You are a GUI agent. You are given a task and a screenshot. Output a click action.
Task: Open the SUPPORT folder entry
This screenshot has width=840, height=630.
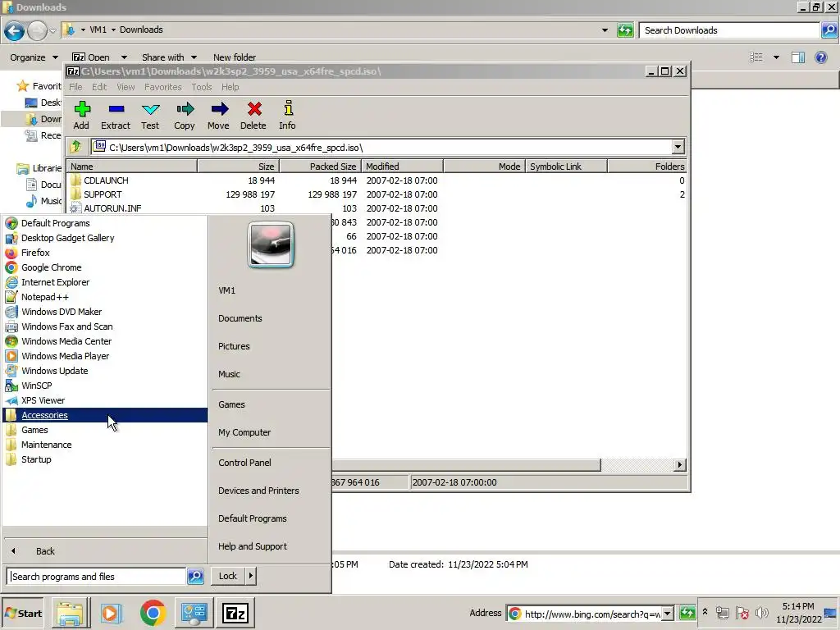(x=103, y=194)
